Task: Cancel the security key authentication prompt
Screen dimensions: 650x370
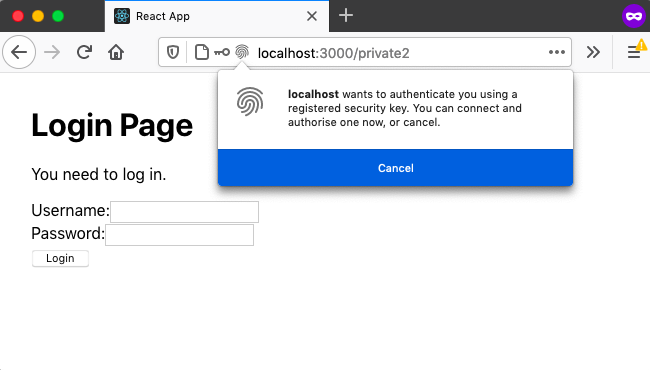Action: (x=395, y=168)
